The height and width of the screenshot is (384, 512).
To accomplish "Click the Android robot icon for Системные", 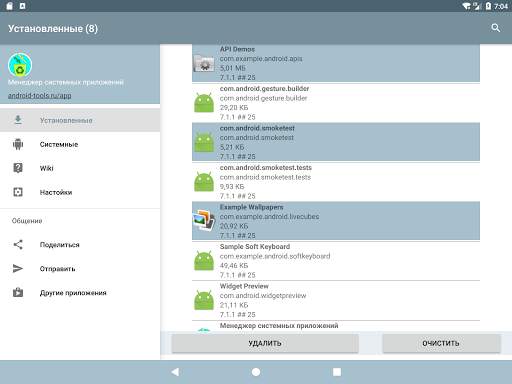I will click(x=18, y=144).
